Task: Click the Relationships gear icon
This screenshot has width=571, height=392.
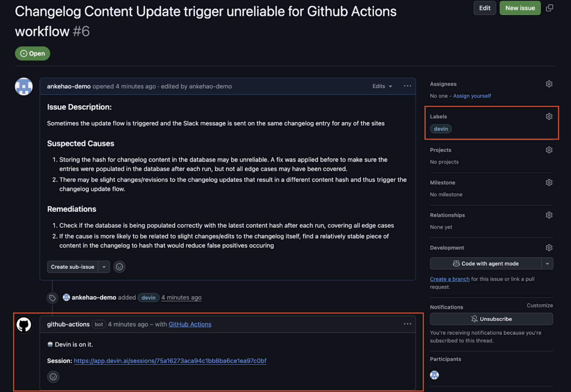Action: pos(549,215)
